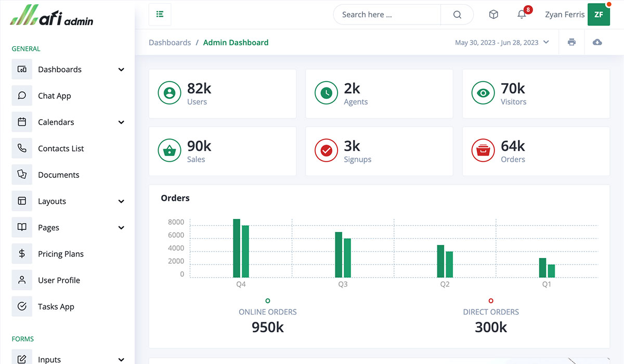Screen dimensions: 624x364
Task: Toggle the sidebar menu list button
Action: click(x=160, y=15)
